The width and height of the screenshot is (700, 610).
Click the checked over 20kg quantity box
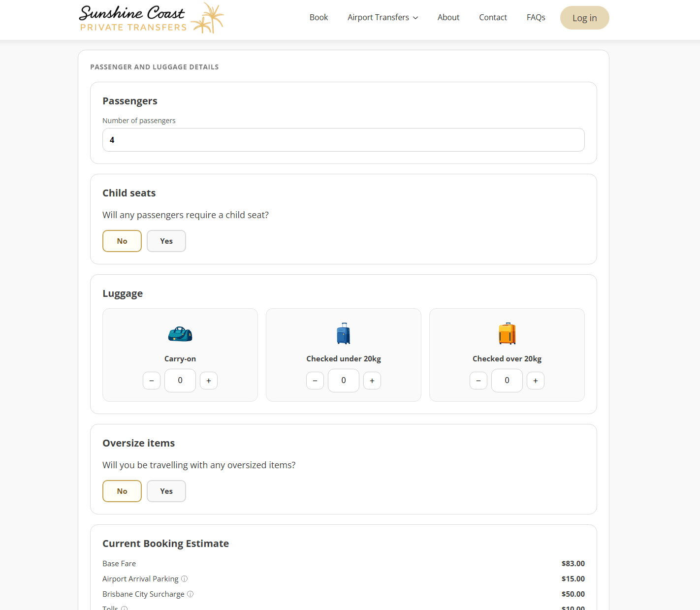coord(507,381)
